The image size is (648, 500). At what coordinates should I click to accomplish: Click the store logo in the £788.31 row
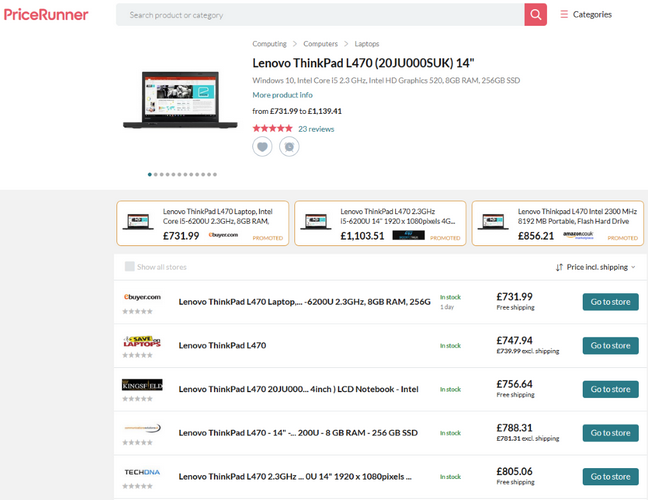point(142,429)
